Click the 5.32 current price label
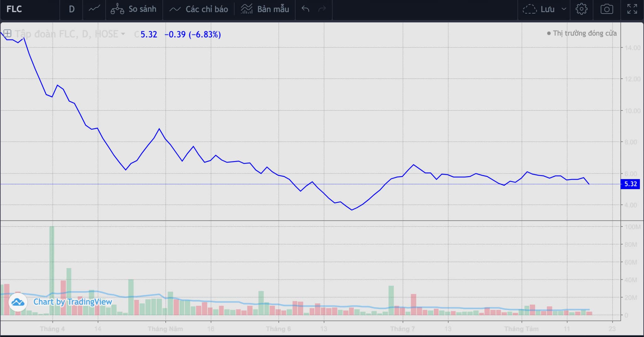644x337 pixels. coord(630,184)
